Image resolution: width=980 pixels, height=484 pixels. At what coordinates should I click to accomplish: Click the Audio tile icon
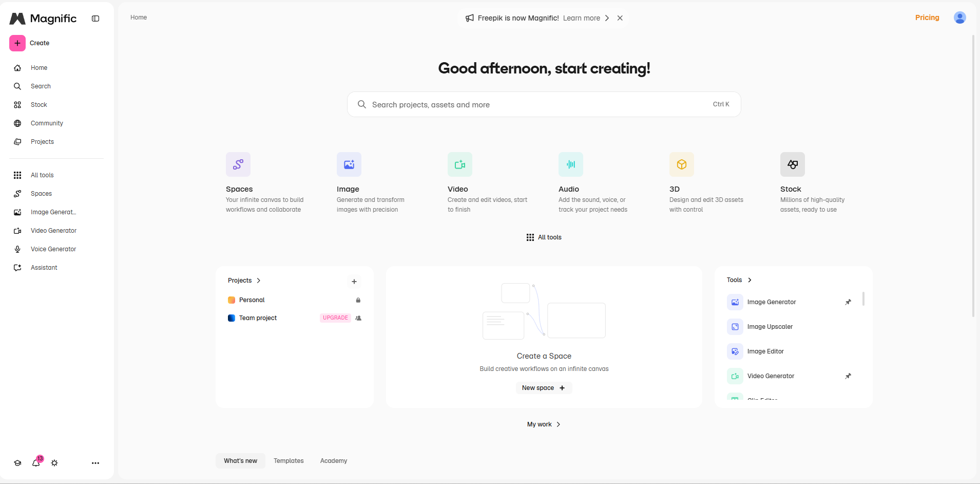(x=571, y=164)
